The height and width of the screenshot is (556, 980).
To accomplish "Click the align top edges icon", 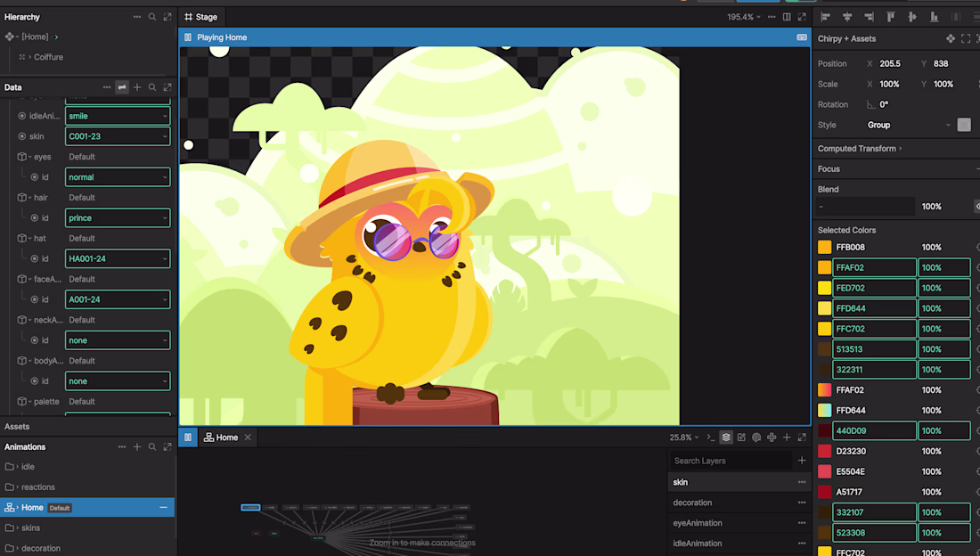I will tap(891, 17).
